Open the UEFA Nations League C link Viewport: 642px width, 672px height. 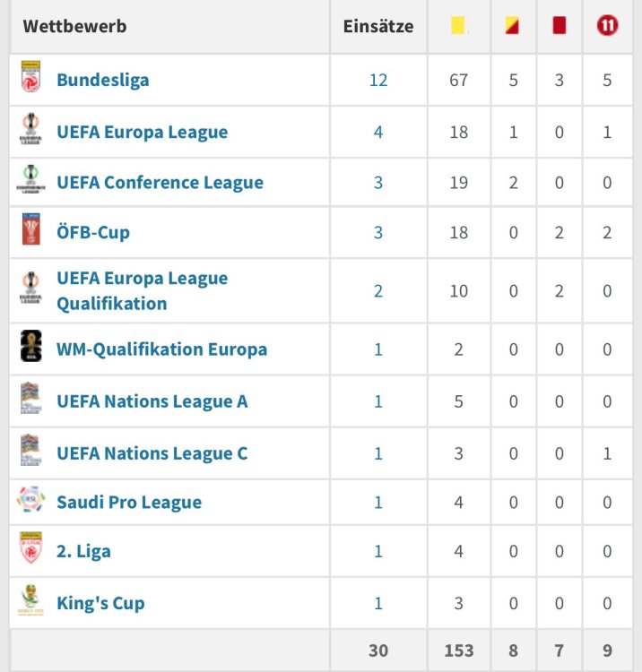[x=152, y=453]
